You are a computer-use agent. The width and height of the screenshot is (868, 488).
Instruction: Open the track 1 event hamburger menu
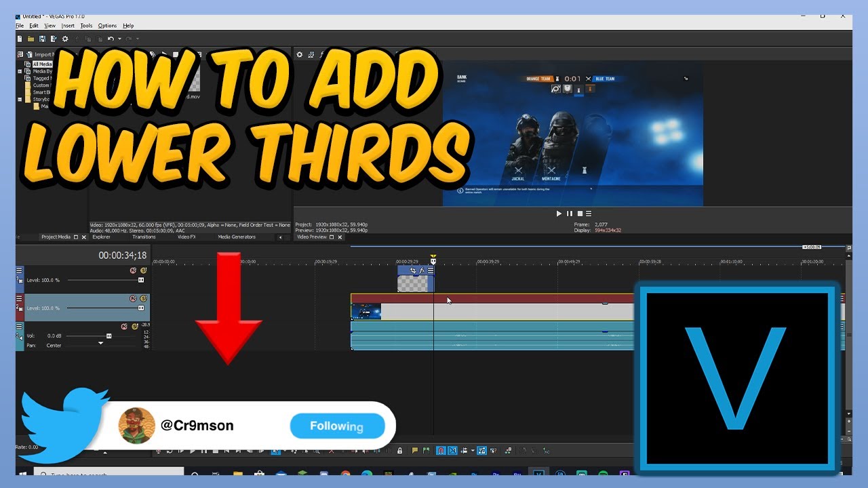tap(430, 270)
